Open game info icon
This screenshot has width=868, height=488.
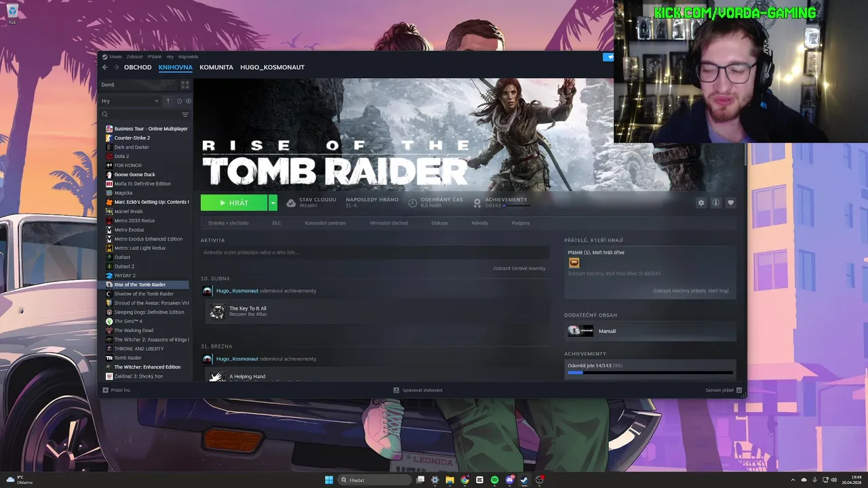715,203
